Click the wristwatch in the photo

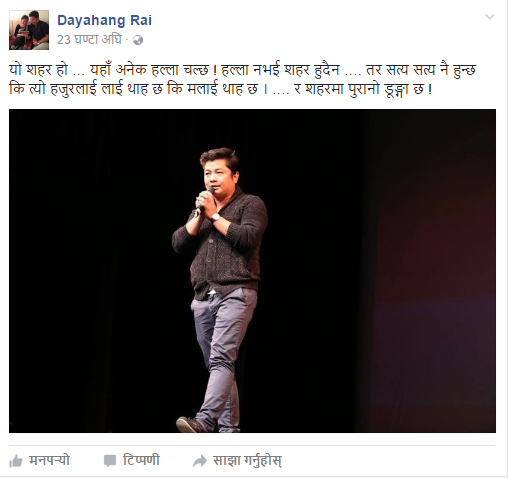coord(215,218)
